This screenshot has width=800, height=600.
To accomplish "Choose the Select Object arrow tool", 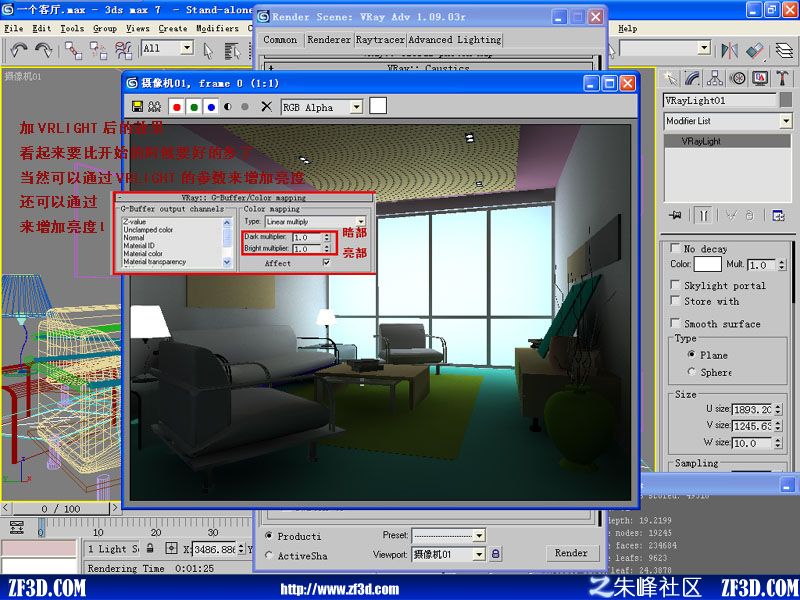I will 208,50.
